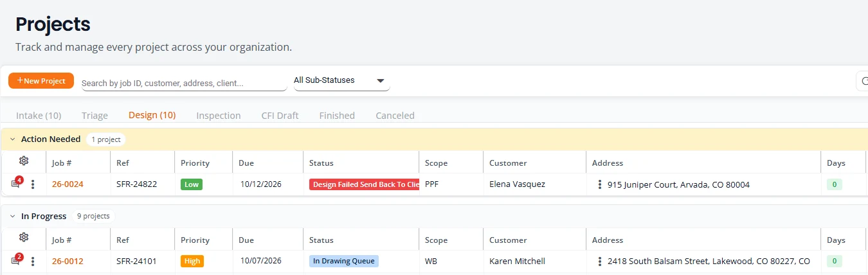Click the Low priority badge
The image size is (868, 275).
pos(192,184)
